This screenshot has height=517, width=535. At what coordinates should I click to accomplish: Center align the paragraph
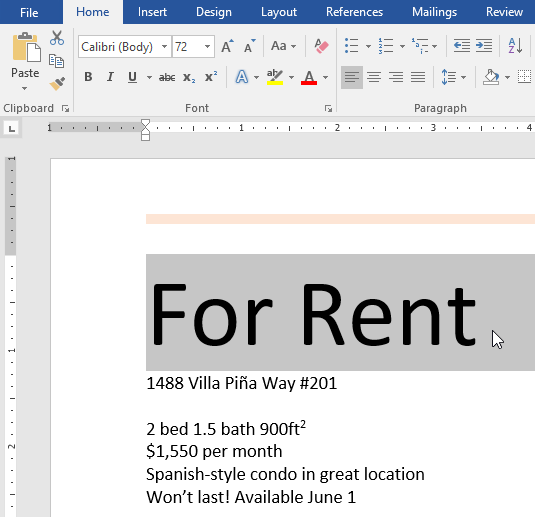374,77
